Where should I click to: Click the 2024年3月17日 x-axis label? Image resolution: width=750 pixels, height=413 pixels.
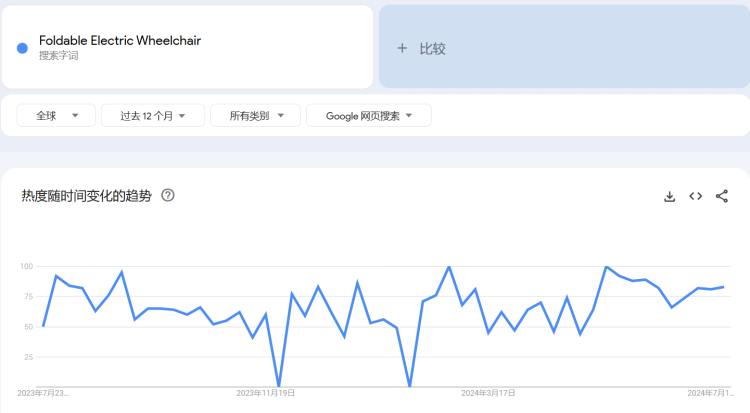pyautogui.click(x=489, y=393)
